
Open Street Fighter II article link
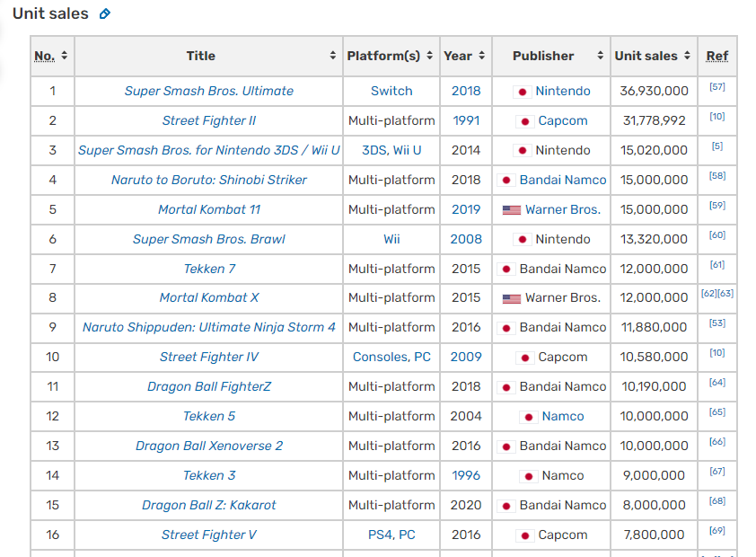[x=209, y=120]
